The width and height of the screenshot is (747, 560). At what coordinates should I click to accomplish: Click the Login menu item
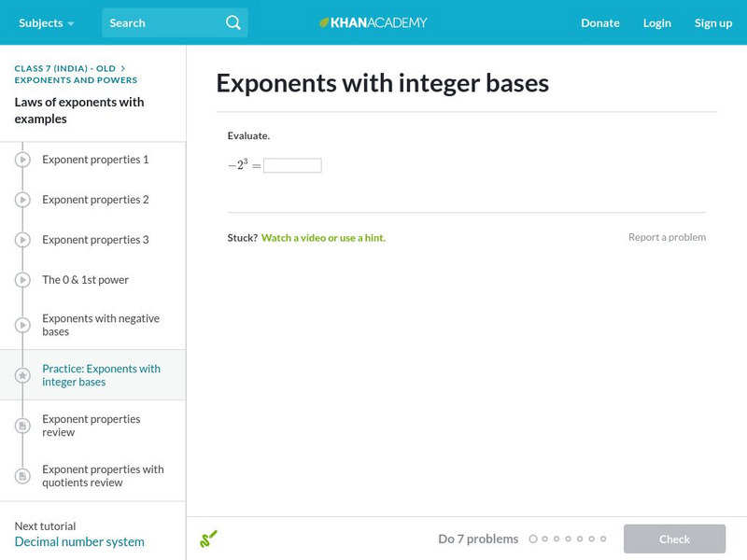point(657,22)
